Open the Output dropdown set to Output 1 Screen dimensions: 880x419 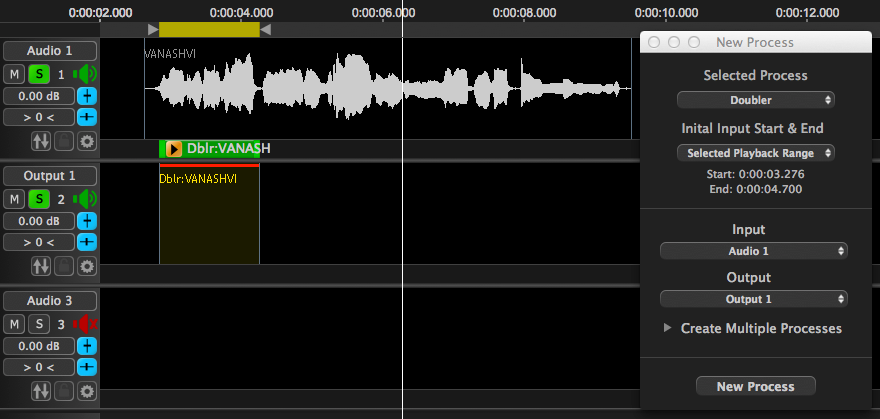coord(754,299)
